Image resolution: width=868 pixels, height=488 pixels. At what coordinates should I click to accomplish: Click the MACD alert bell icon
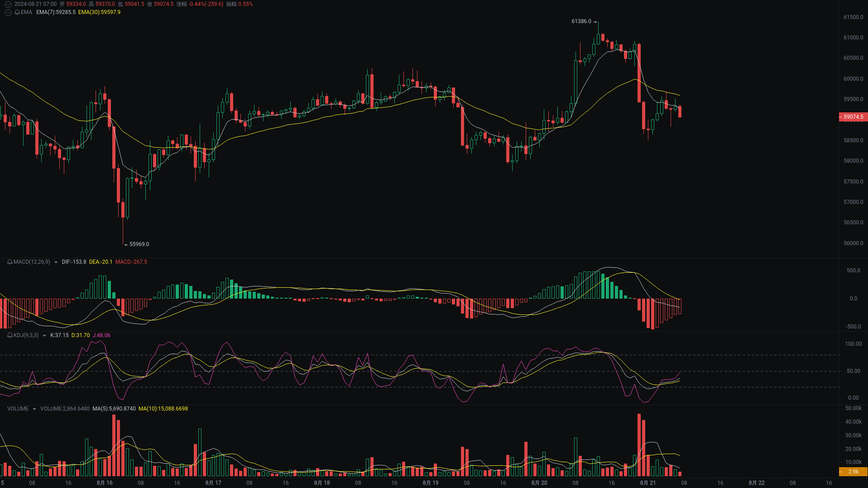(10, 262)
